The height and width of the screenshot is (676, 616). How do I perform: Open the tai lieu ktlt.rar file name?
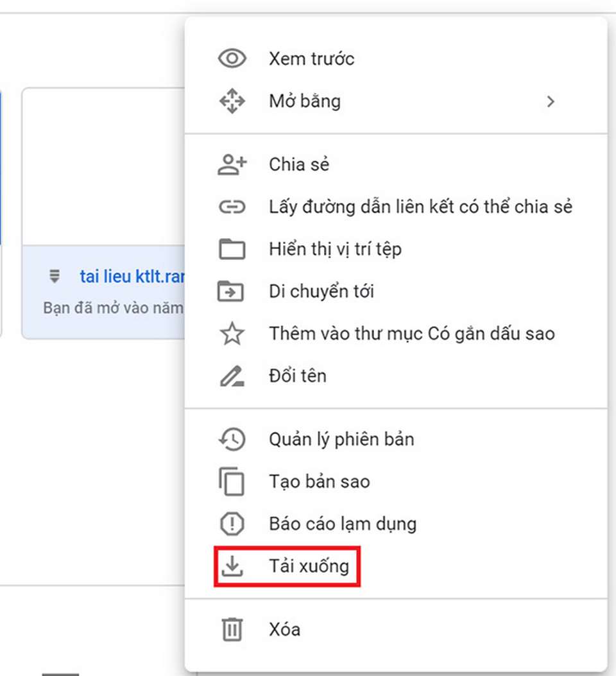[x=132, y=277]
